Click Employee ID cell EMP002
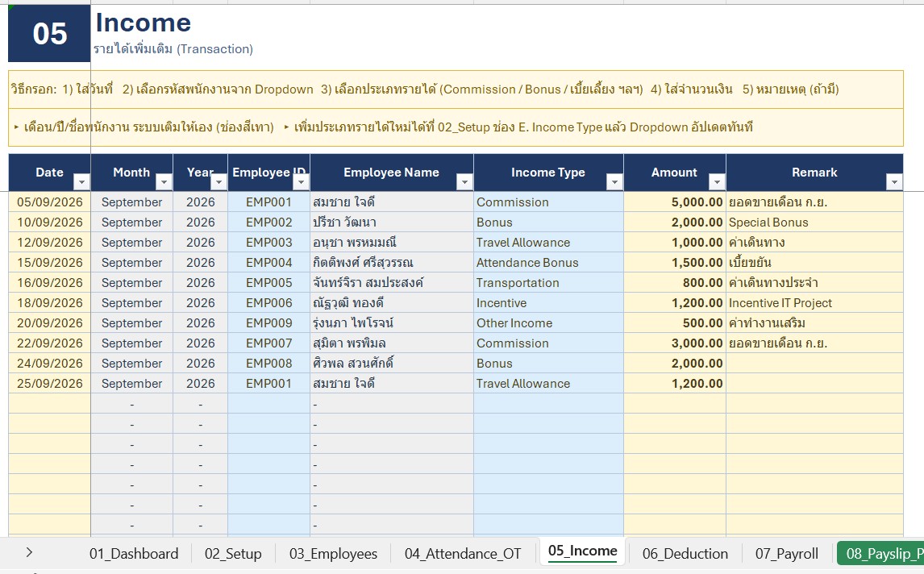 (268, 223)
